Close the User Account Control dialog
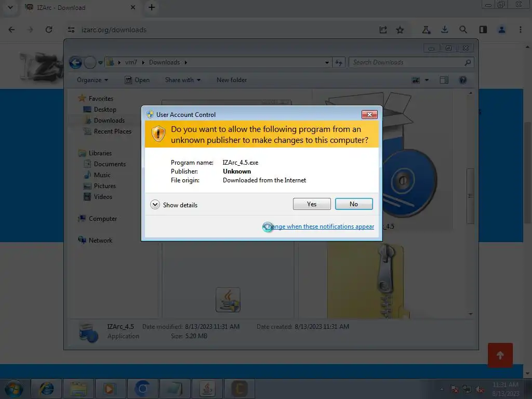532x399 pixels. point(369,115)
